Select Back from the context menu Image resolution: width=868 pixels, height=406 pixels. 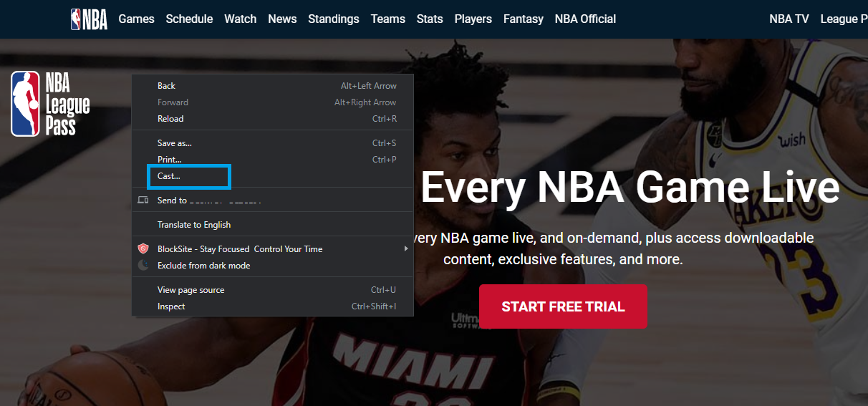273,86
